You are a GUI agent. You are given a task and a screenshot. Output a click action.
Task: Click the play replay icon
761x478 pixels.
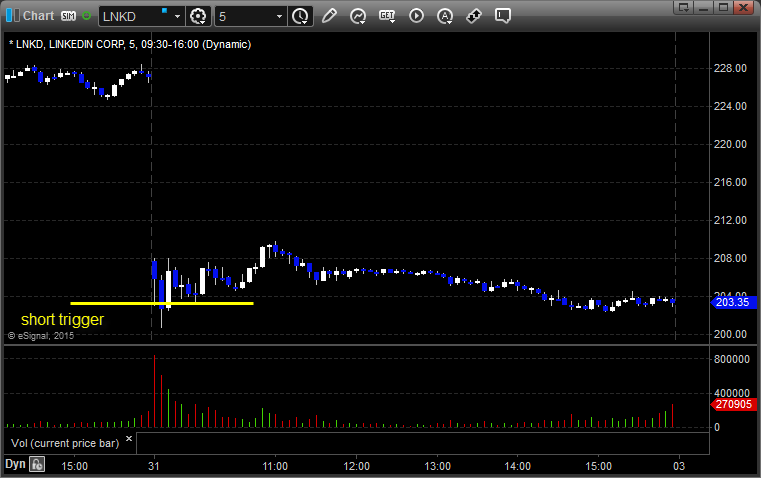[416, 16]
